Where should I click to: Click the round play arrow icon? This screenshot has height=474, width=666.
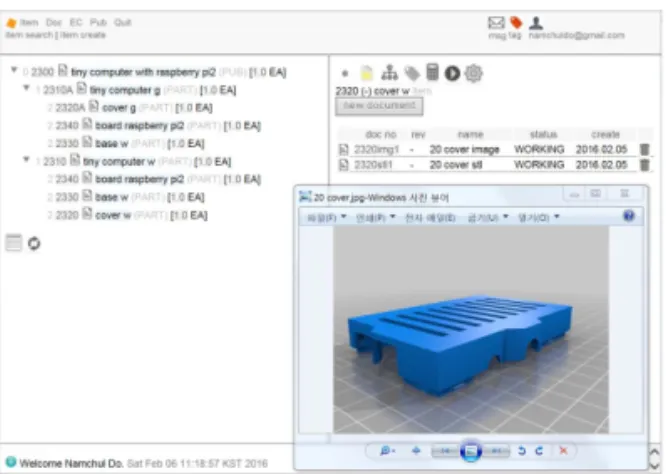pos(452,73)
